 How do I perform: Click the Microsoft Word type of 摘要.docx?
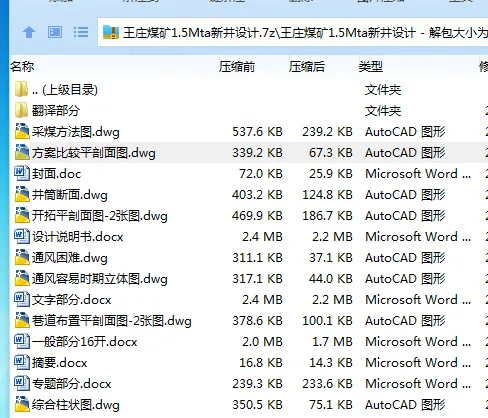[418, 363]
